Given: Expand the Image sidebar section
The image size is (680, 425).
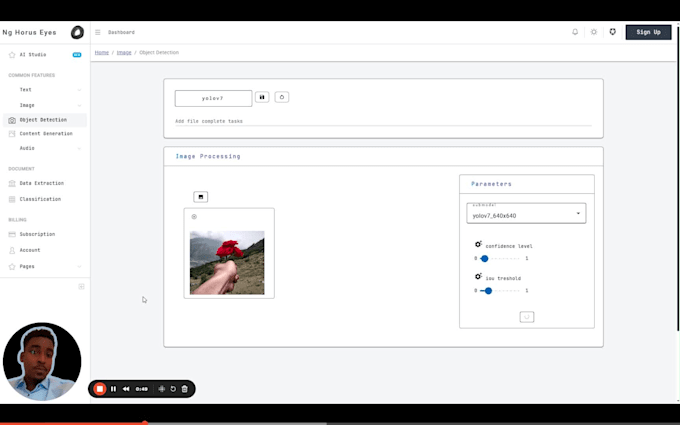Looking at the screenshot, I should point(45,105).
